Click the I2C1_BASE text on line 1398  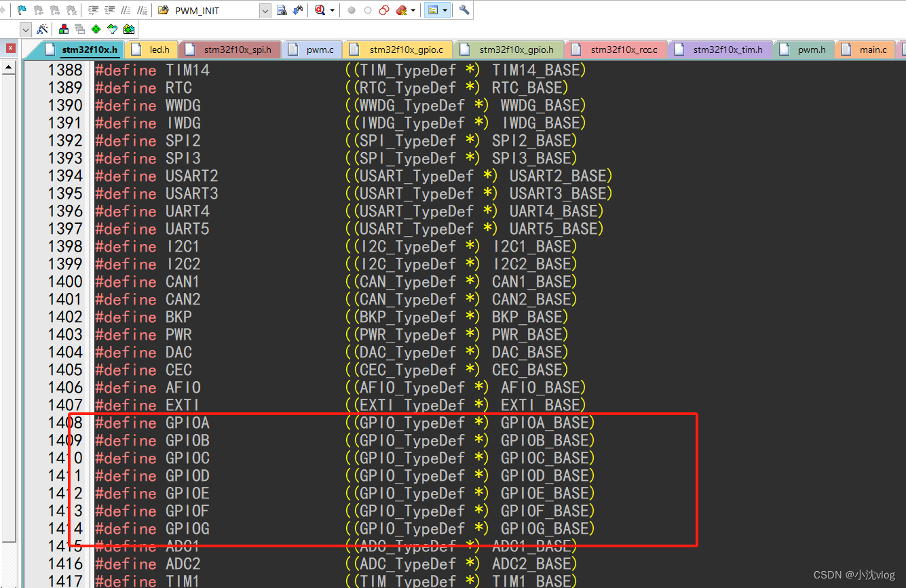[x=531, y=246]
